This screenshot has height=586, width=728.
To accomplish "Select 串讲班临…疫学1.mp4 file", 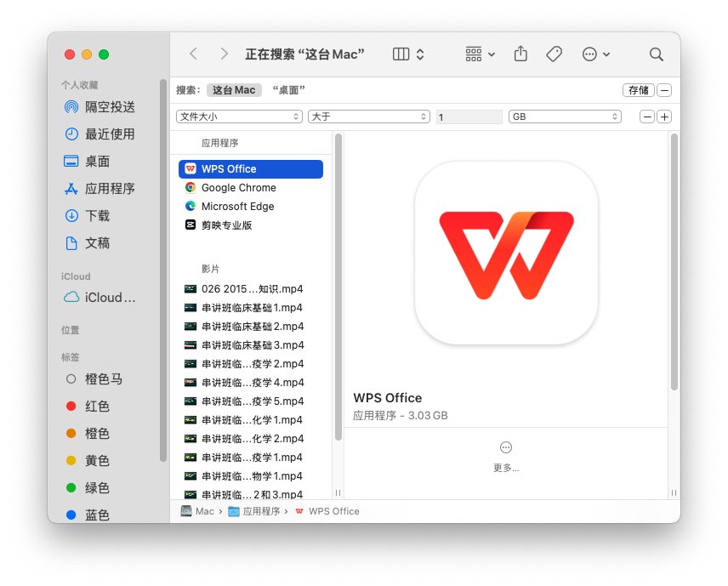I will pos(251,458).
